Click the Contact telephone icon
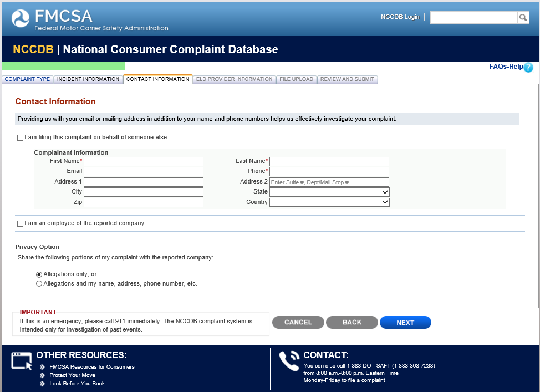 (289, 361)
